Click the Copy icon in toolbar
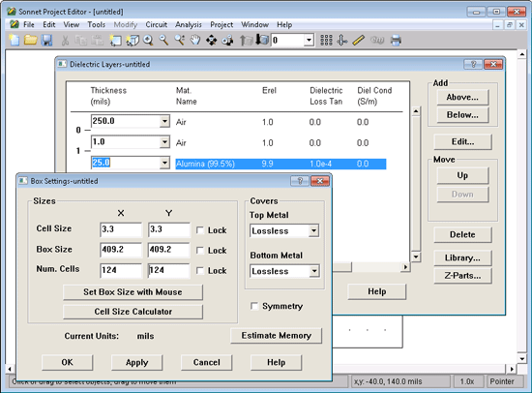 click(80, 41)
